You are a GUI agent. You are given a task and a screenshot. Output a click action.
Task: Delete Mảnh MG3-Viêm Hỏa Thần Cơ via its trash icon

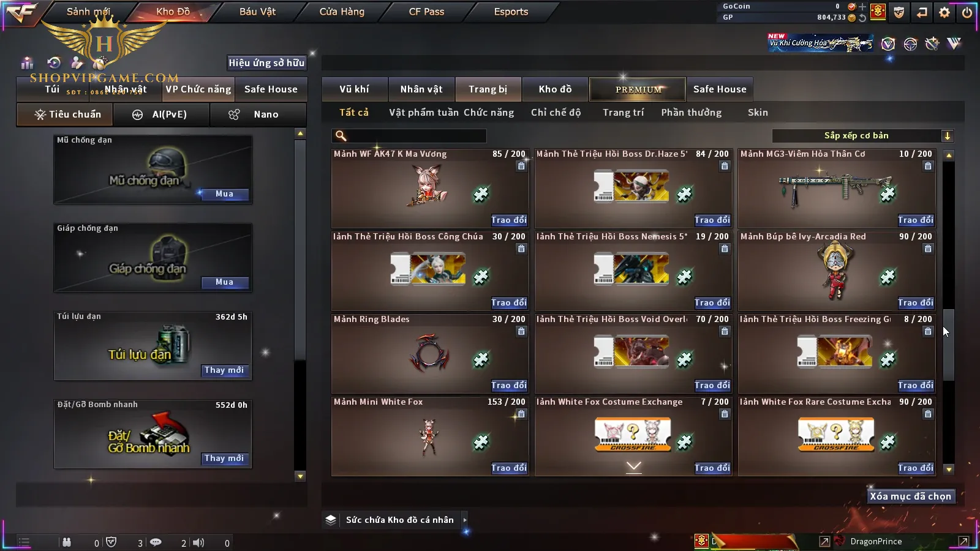(x=928, y=166)
